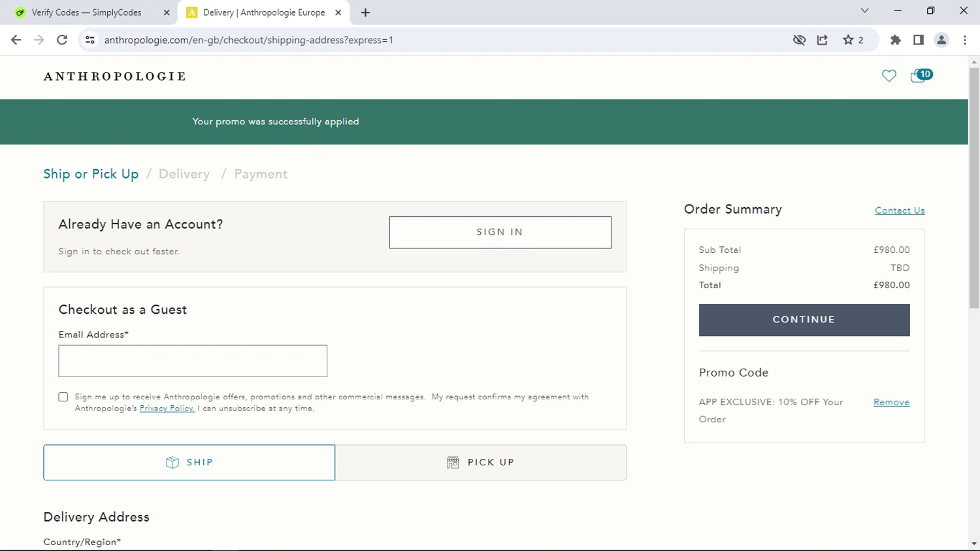The height and width of the screenshot is (551, 980).
Task: Click the Email Address input field
Action: (x=193, y=361)
